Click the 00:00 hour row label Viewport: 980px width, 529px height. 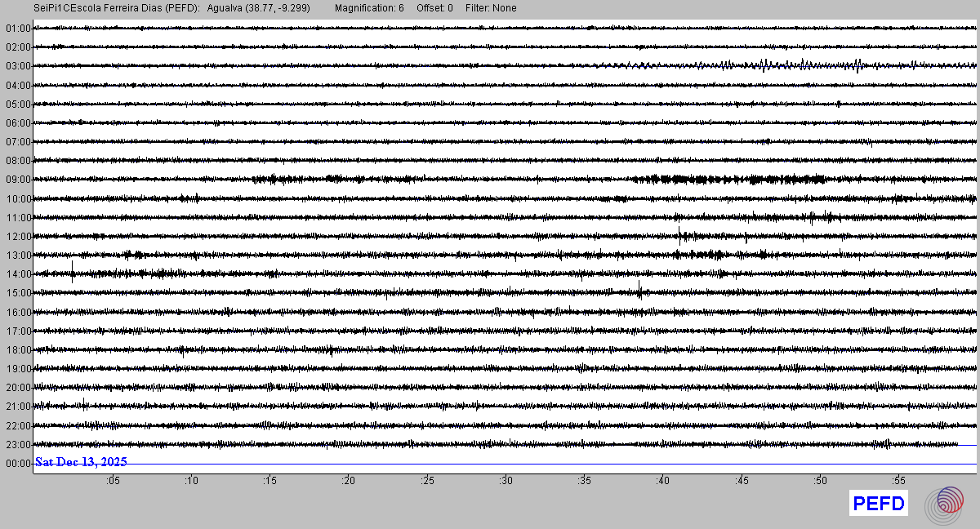pyautogui.click(x=17, y=464)
